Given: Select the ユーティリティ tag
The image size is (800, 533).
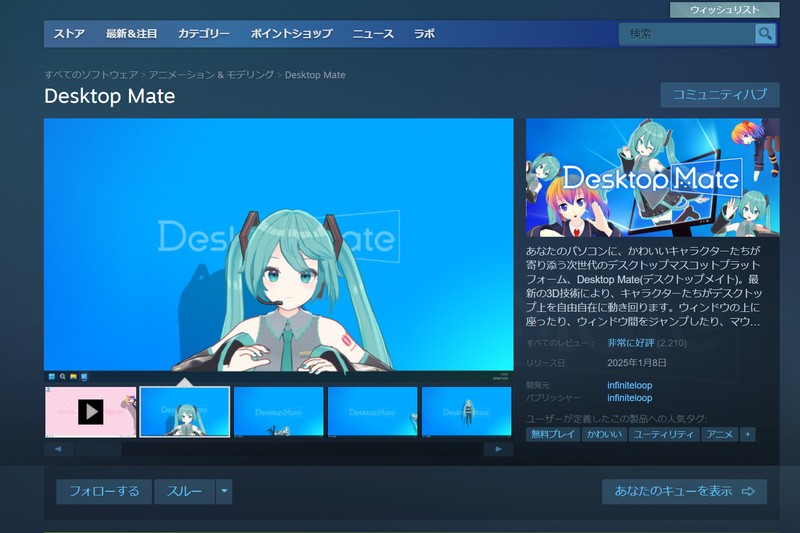Looking at the screenshot, I should (663, 435).
